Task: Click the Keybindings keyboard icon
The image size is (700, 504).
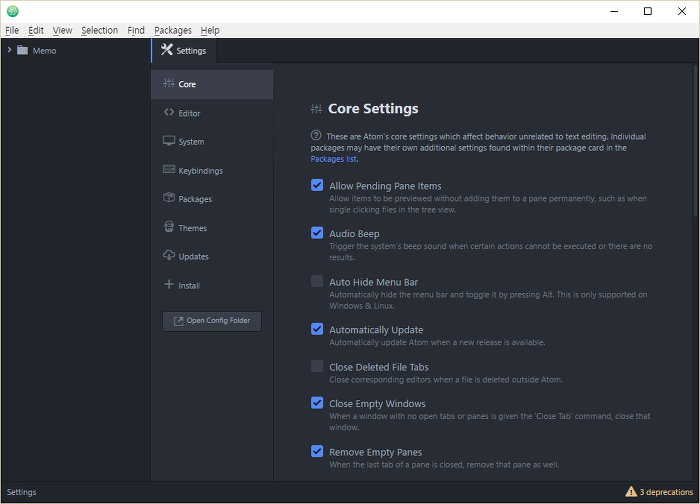Action: point(169,169)
